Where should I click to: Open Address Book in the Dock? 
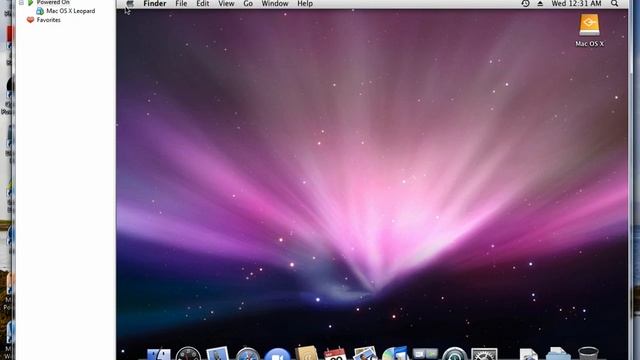[307, 353]
